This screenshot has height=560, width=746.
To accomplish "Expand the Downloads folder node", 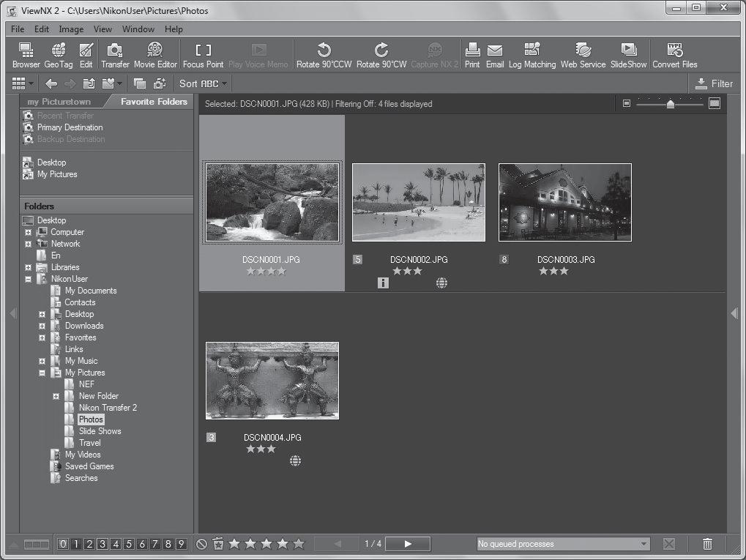I will click(42, 326).
